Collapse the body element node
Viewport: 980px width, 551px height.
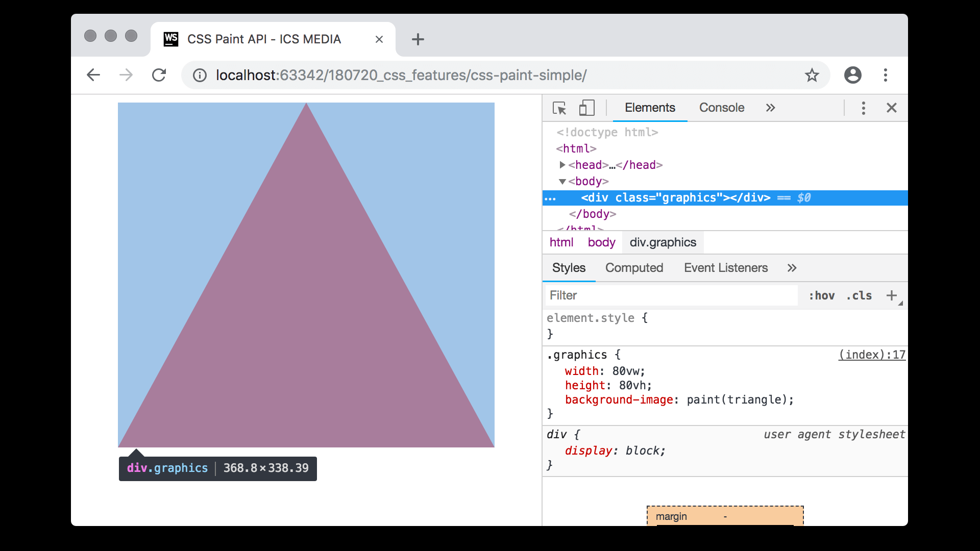click(x=562, y=182)
